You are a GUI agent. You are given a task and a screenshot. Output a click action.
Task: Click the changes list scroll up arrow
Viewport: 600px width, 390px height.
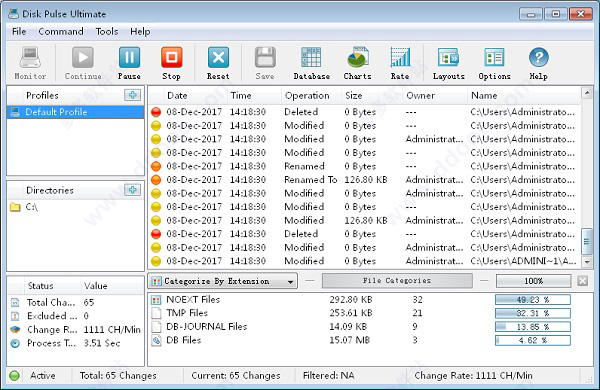click(587, 93)
